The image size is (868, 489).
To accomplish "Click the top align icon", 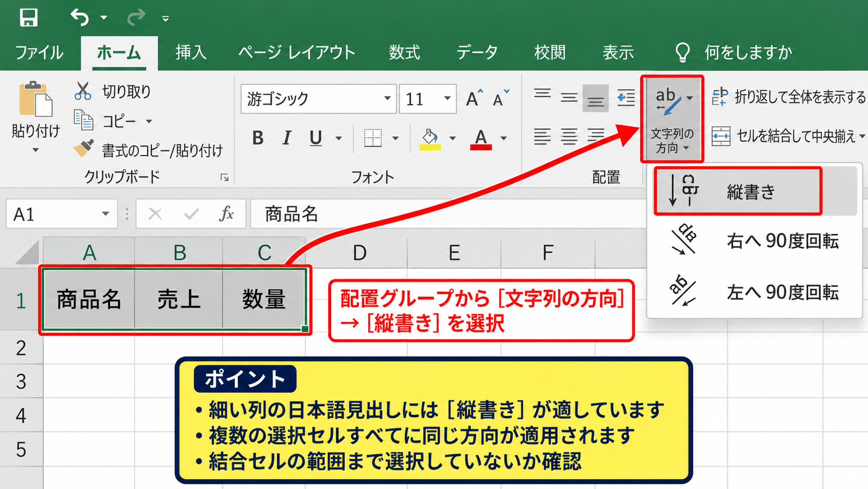I will tap(542, 95).
